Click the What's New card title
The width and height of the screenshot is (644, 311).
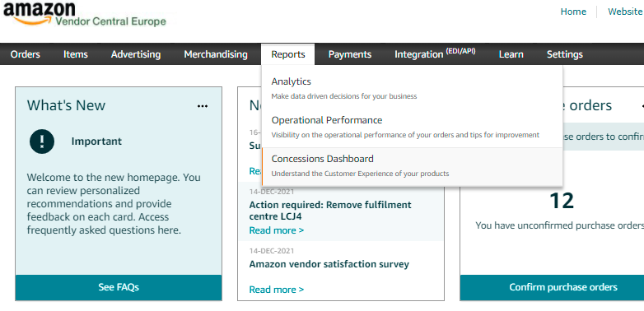[x=66, y=105]
